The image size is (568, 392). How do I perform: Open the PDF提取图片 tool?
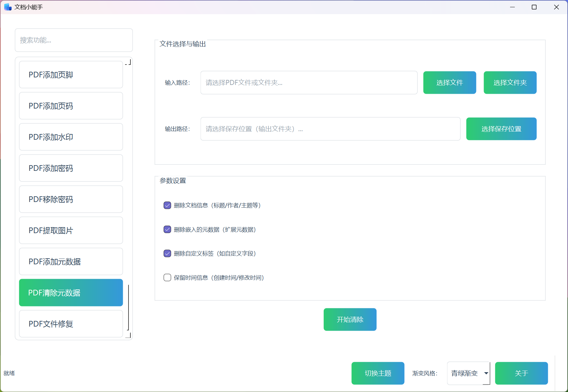(x=71, y=230)
